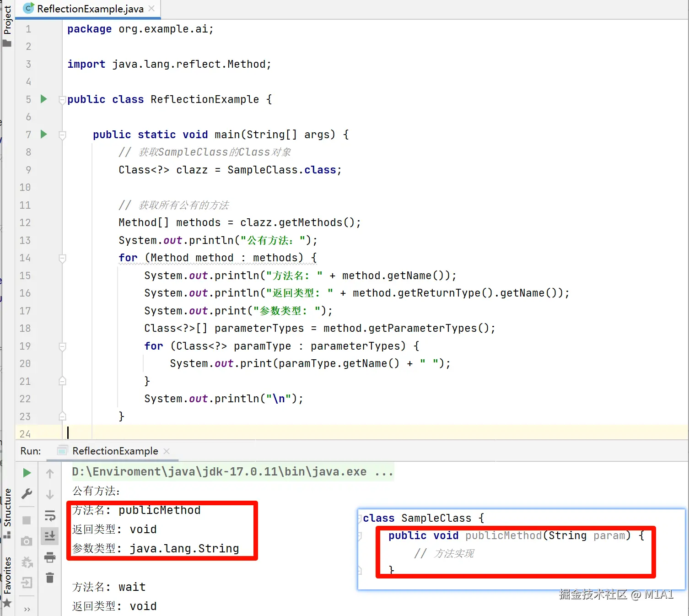Print the console output
The height and width of the screenshot is (616, 689).
[50, 557]
